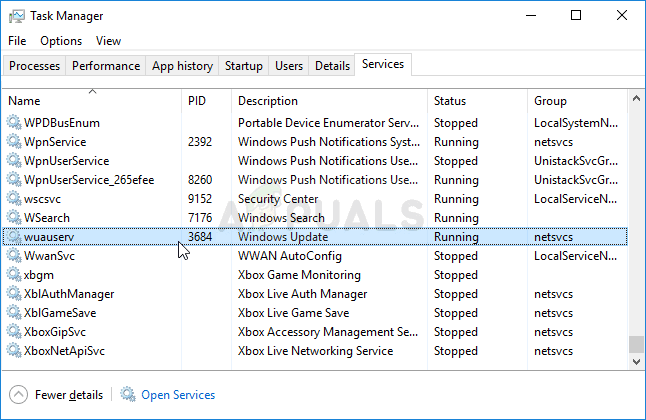Open the File menu

pyautogui.click(x=17, y=41)
